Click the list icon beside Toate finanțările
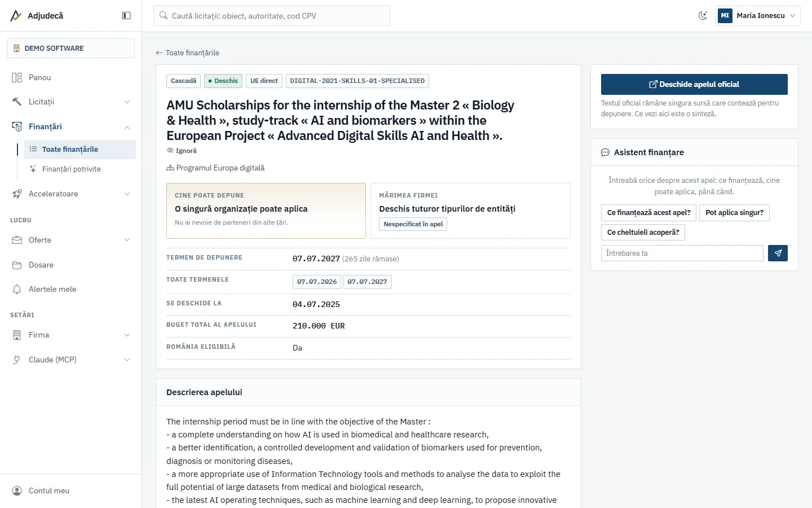812x508 pixels. tap(33, 149)
